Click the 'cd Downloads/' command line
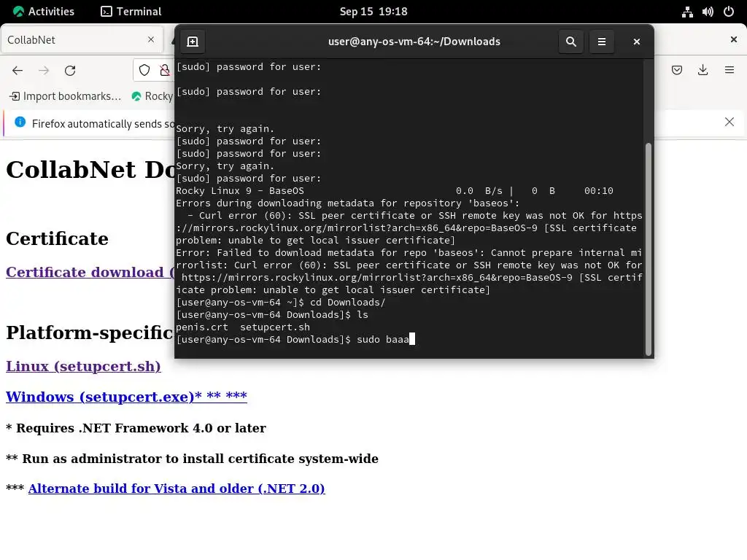The height and width of the screenshot is (560, 747). [281, 303]
